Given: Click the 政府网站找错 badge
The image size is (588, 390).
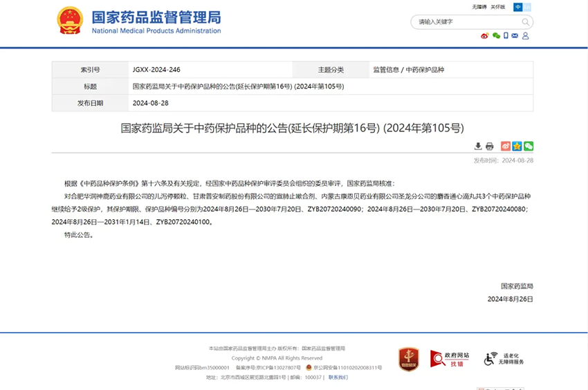Looking at the screenshot, I should [x=450, y=358].
